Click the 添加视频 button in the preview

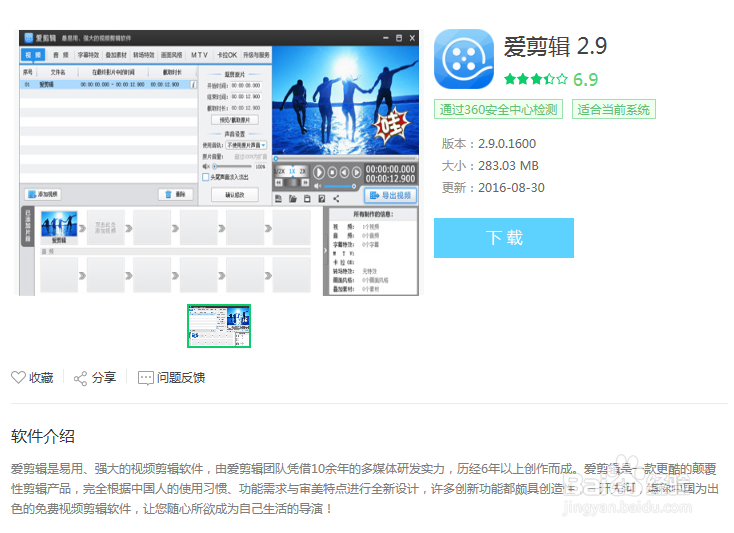tap(43, 194)
